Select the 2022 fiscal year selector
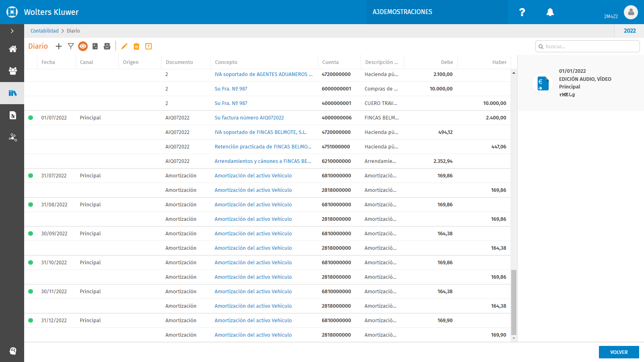This screenshot has height=362, width=644. (630, 31)
